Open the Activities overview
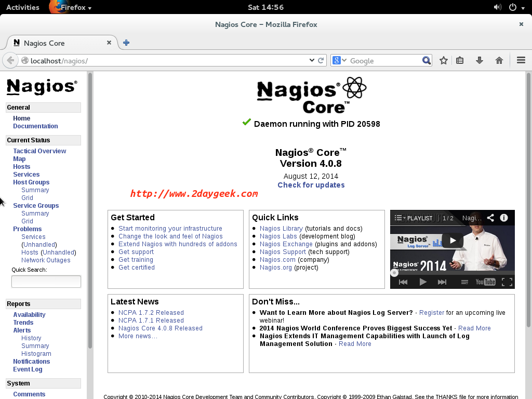This screenshot has width=532, height=399. coord(23,7)
